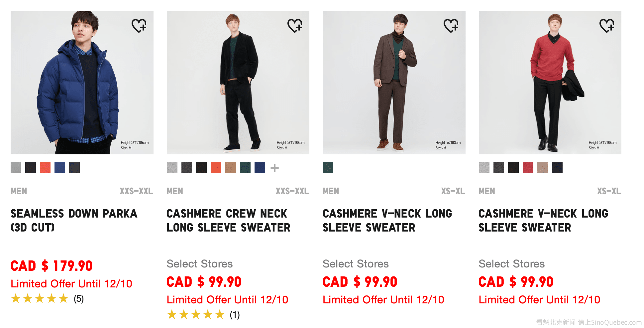Click the brown suit model product image
644x328 pixels.
point(394,83)
